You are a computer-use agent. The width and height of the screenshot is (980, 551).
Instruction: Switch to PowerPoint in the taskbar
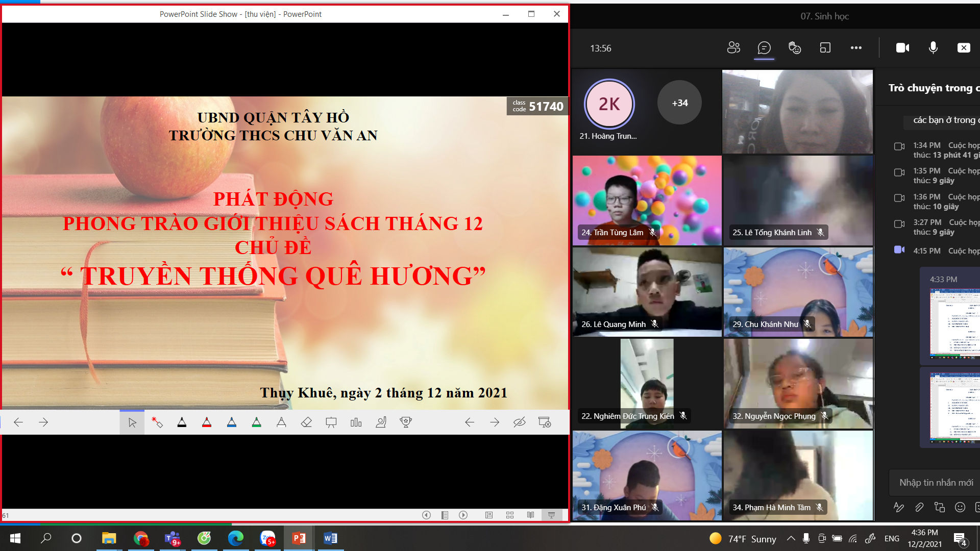pyautogui.click(x=299, y=538)
